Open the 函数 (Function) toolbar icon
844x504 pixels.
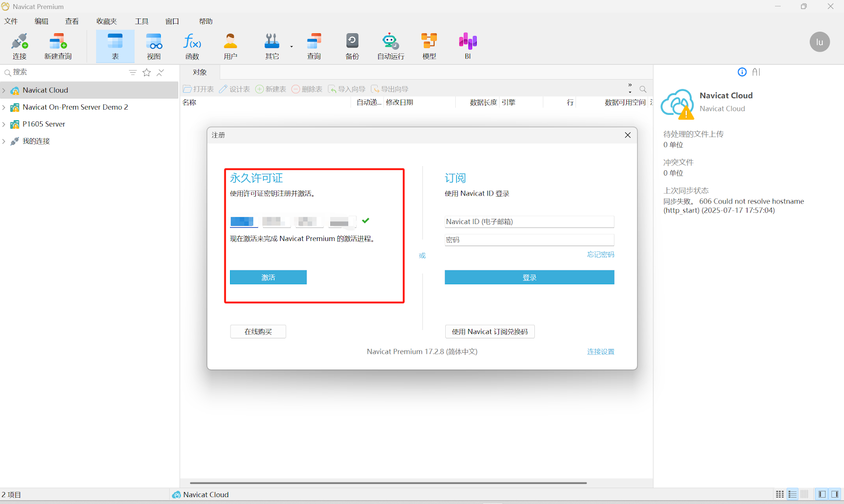192,46
